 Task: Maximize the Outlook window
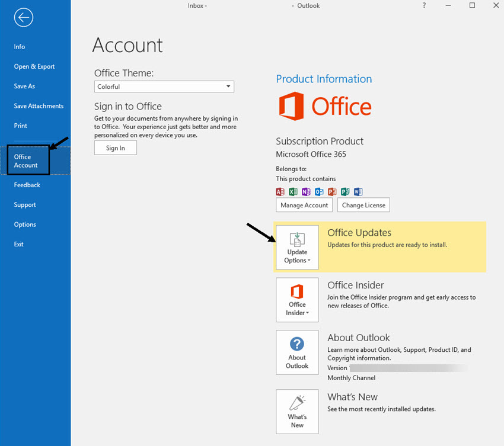coord(472,5)
